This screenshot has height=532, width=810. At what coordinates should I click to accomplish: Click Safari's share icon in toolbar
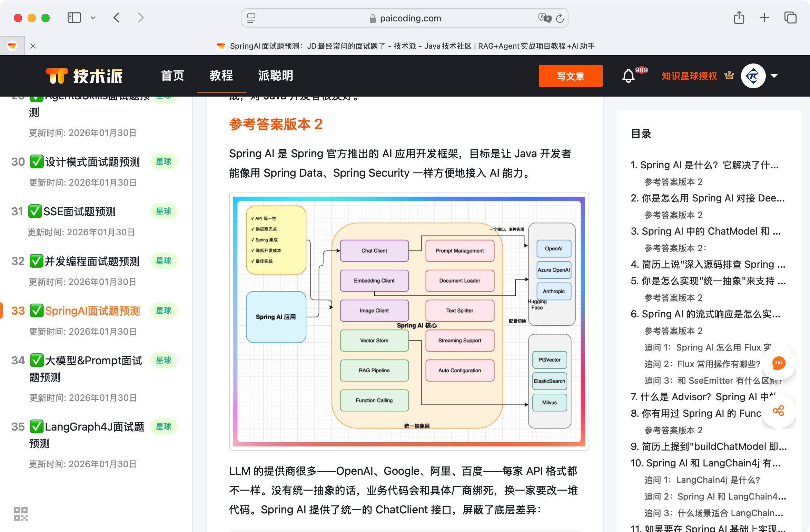click(x=739, y=18)
